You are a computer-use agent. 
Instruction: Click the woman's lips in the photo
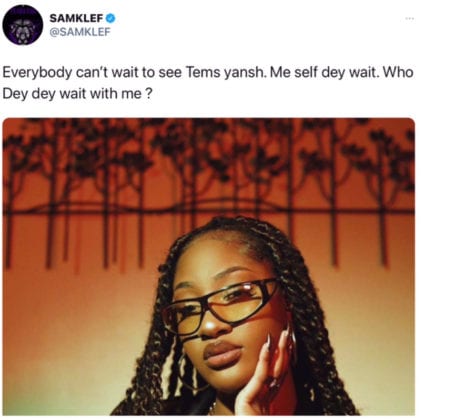coord(222,355)
